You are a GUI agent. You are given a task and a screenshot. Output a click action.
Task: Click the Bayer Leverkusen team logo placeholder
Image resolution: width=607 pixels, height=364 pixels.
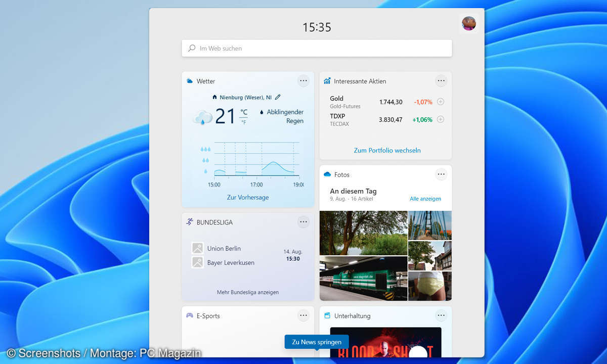click(197, 262)
